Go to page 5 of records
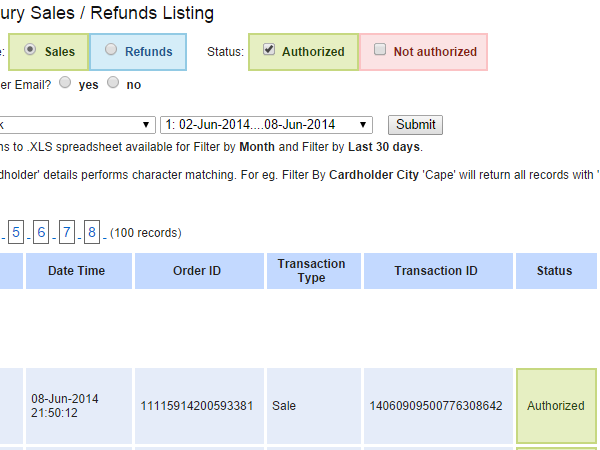Image resolution: width=600 pixels, height=450 pixels. [x=15, y=233]
